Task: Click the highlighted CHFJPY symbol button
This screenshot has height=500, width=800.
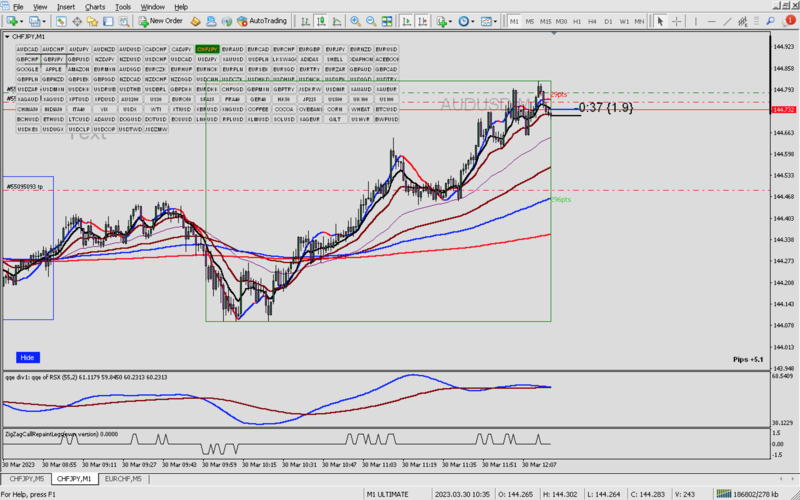Action: 207,49
